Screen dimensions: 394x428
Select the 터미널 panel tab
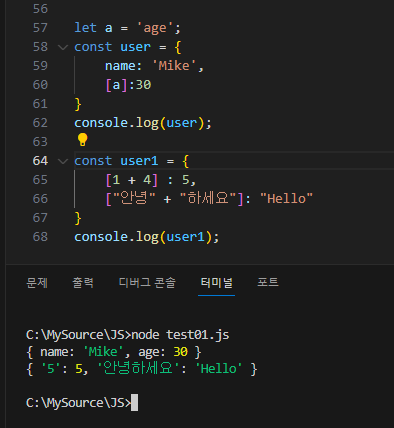[216, 283]
